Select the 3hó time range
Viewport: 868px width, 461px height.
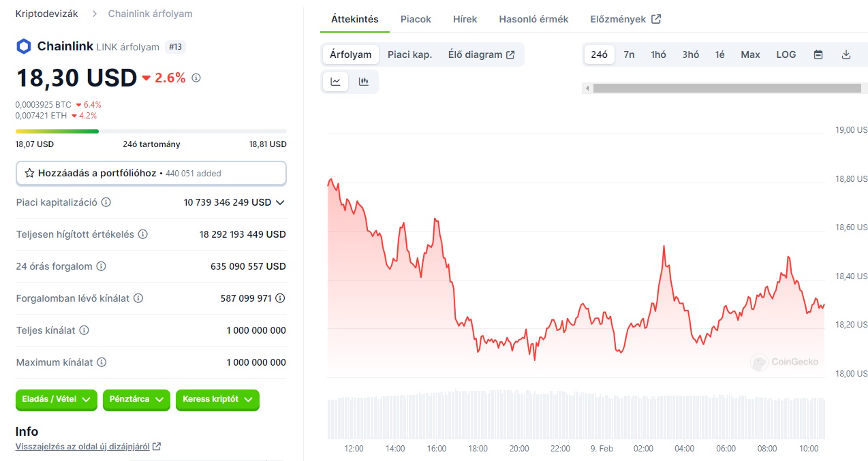click(x=691, y=54)
